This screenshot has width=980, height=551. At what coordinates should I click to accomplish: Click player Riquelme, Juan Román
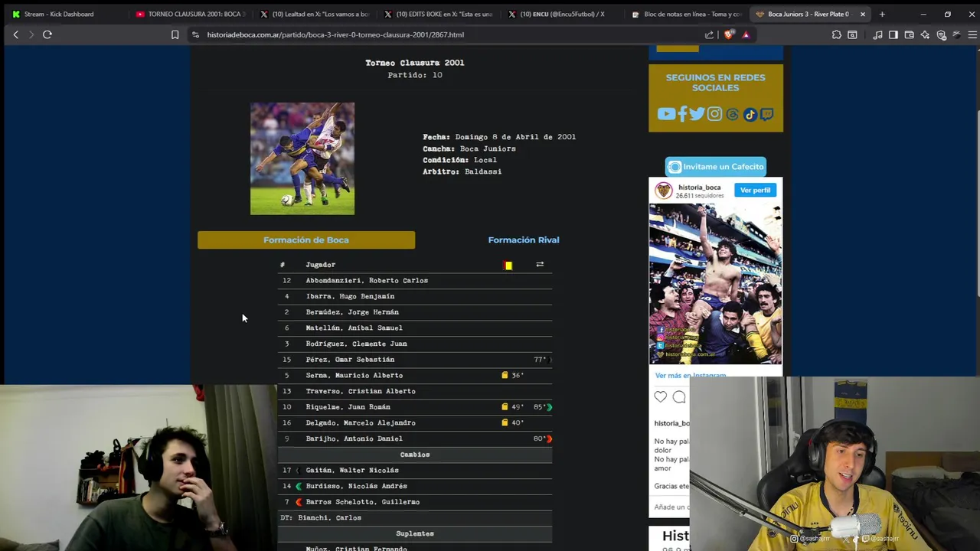coord(348,407)
